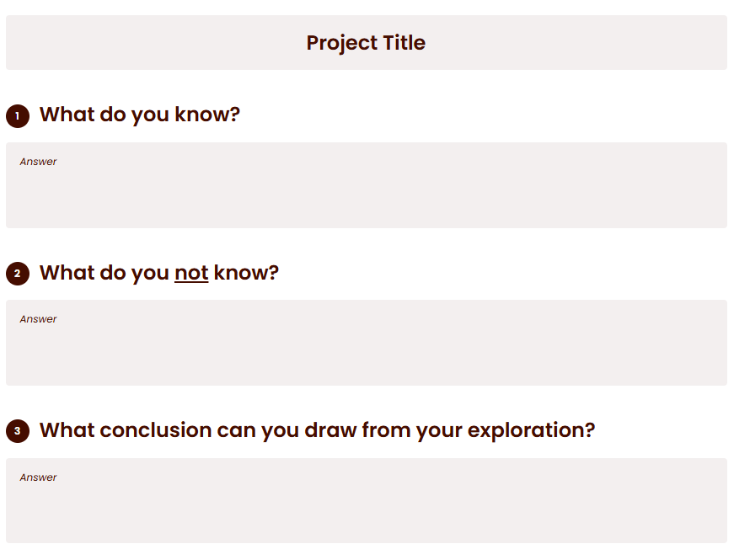Click the word 'Title' in the header
The image size is (734, 560).
tap(405, 43)
